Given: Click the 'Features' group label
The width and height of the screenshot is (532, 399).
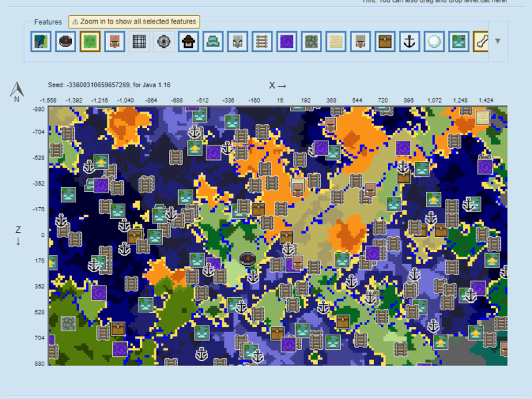Looking at the screenshot, I should pos(48,22).
